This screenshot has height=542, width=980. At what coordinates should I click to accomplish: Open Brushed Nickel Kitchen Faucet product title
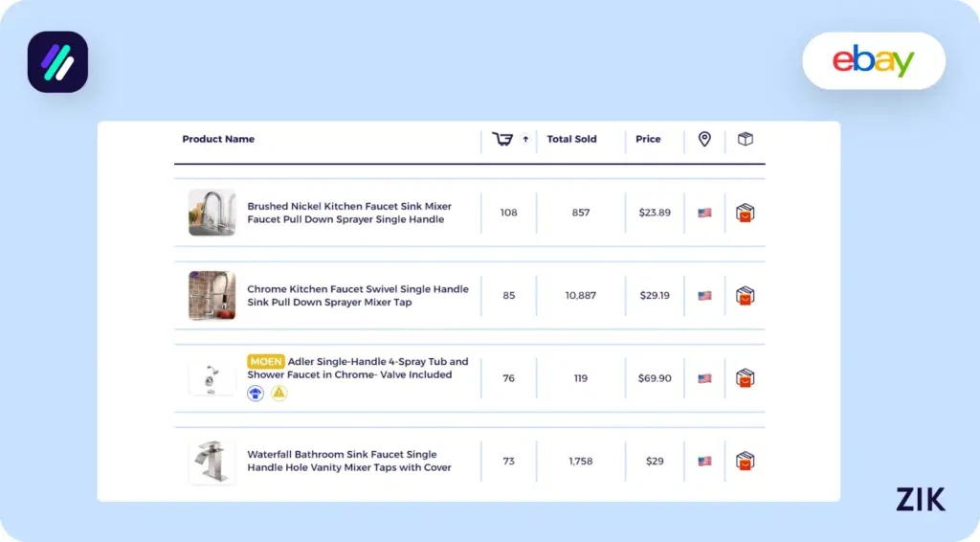coord(348,213)
